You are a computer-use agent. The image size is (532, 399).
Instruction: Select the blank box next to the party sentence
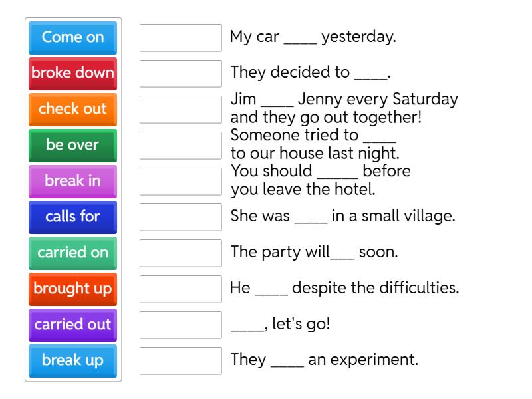(180, 253)
